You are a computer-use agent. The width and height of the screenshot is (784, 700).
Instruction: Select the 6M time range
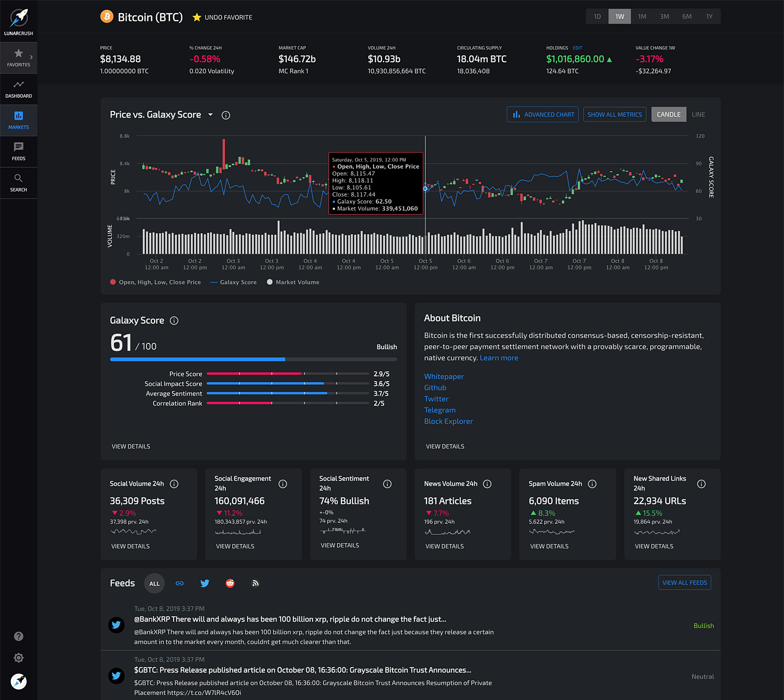[x=687, y=17]
